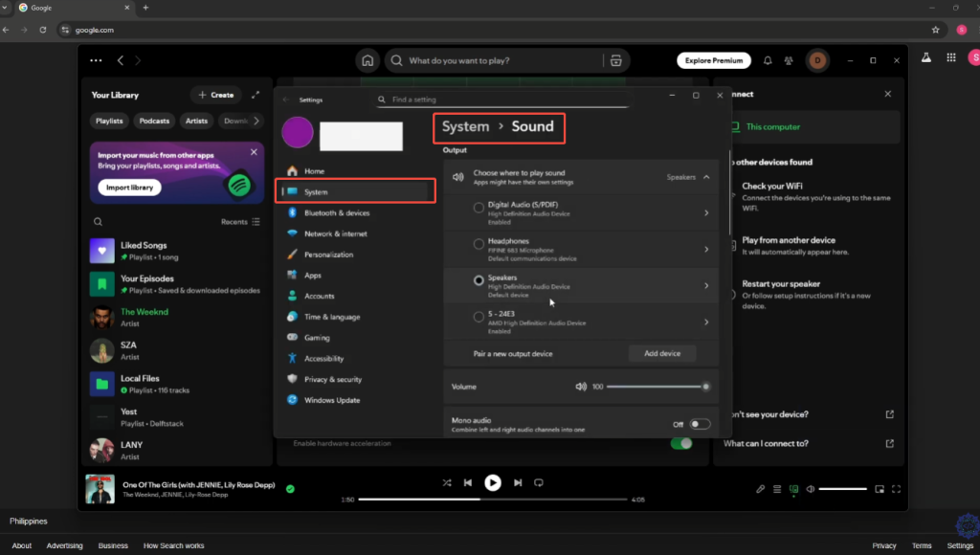
Task: Open Digital Audio (S/PDIF) properties chevron
Action: pos(706,213)
